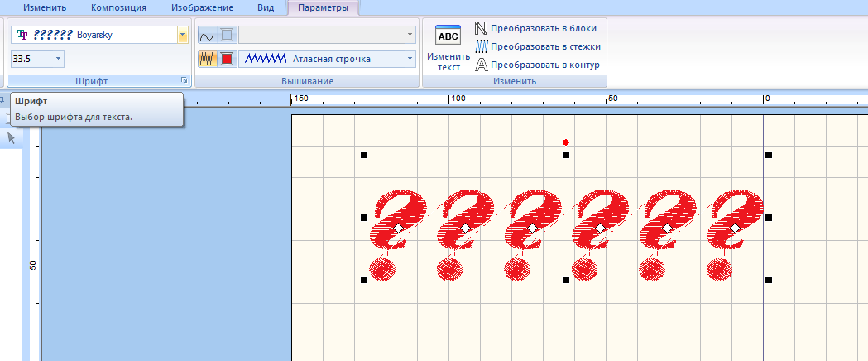The image size is (868, 361).
Task: Open the font size dropdown arrow
Action: click(x=58, y=58)
